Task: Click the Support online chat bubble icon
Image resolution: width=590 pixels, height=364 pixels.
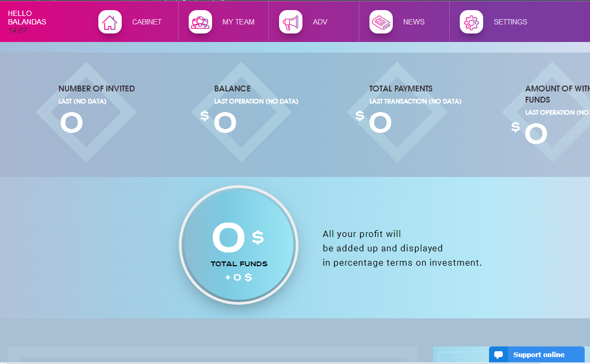Action: tap(499, 355)
